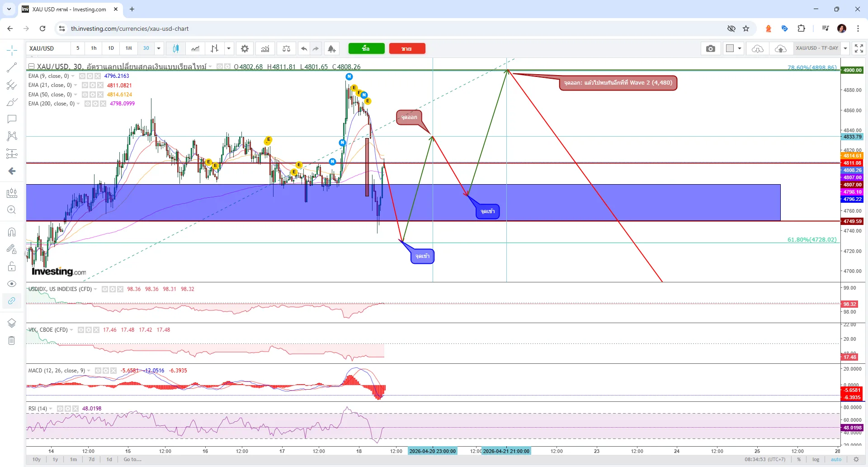This screenshot has width=868, height=467.
Task: Open chart properties gear settings
Action: pyautogui.click(x=245, y=48)
